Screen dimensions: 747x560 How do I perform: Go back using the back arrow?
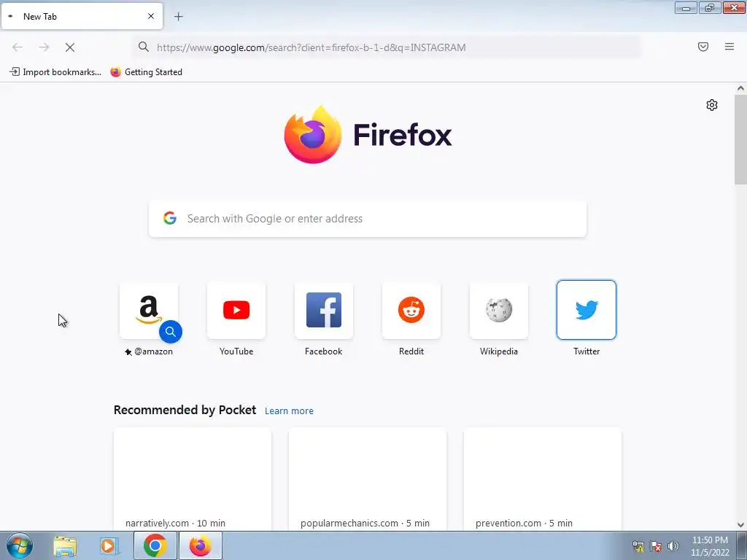click(18, 47)
